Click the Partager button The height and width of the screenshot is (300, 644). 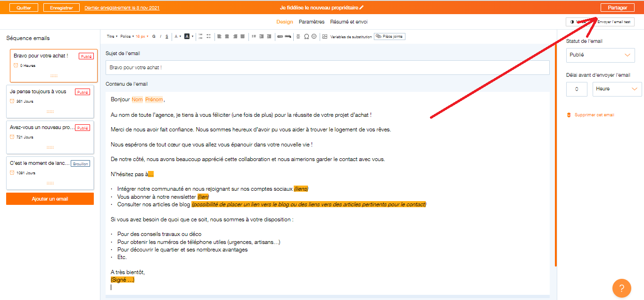618,8
